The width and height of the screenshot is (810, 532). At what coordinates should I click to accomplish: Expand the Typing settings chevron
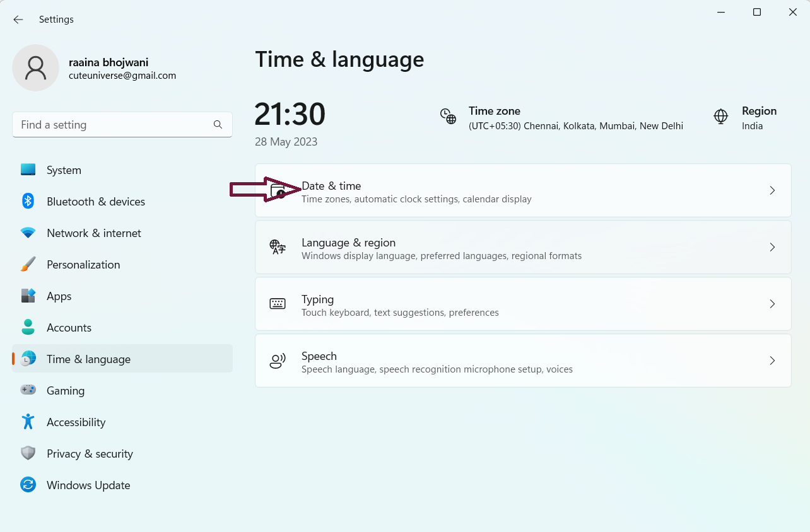click(x=772, y=304)
